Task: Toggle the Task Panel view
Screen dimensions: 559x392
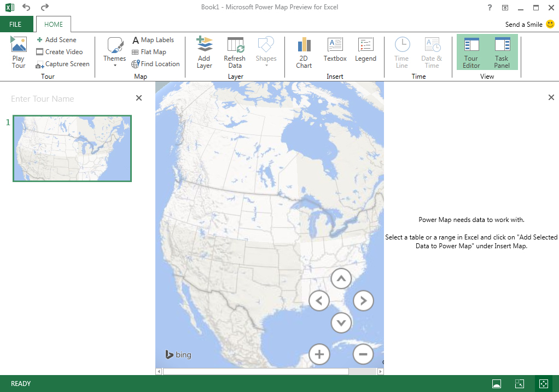Action: coord(502,52)
